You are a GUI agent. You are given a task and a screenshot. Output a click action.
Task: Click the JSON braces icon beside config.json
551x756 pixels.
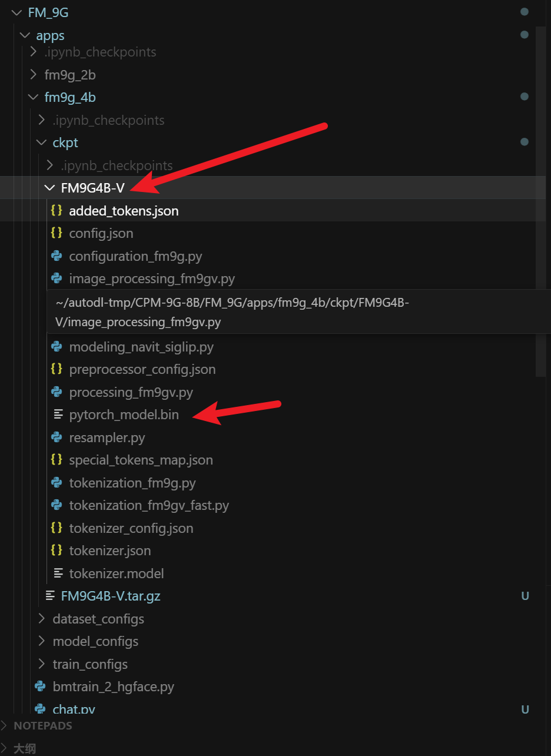click(x=57, y=233)
